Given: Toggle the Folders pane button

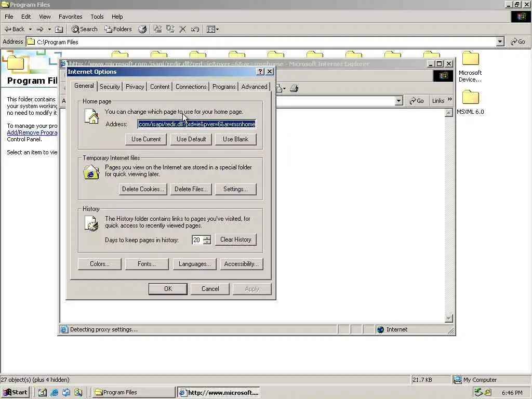Looking at the screenshot, I should coord(118,29).
